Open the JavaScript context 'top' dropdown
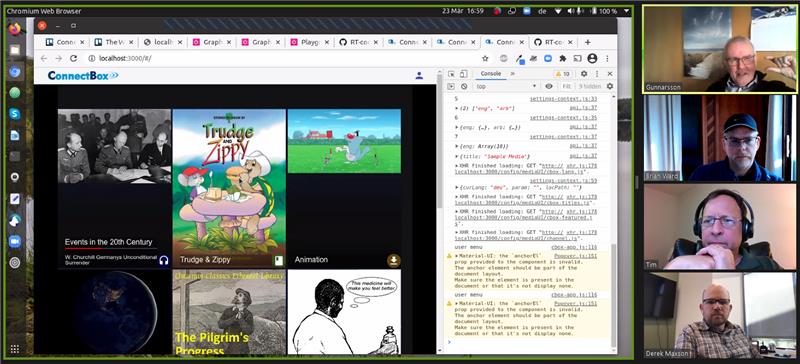Screen dimensions: 800x364 click(x=507, y=86)
